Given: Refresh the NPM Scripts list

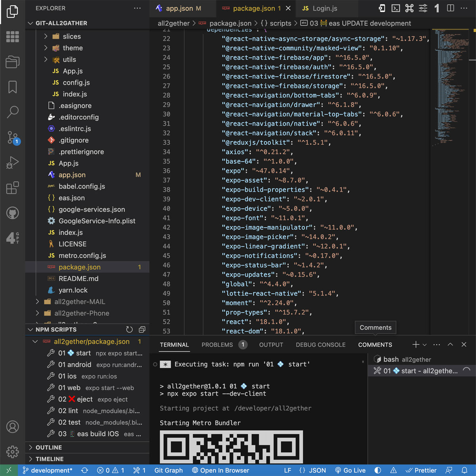Looking at the screenshot, I should [x=129, y=330].
